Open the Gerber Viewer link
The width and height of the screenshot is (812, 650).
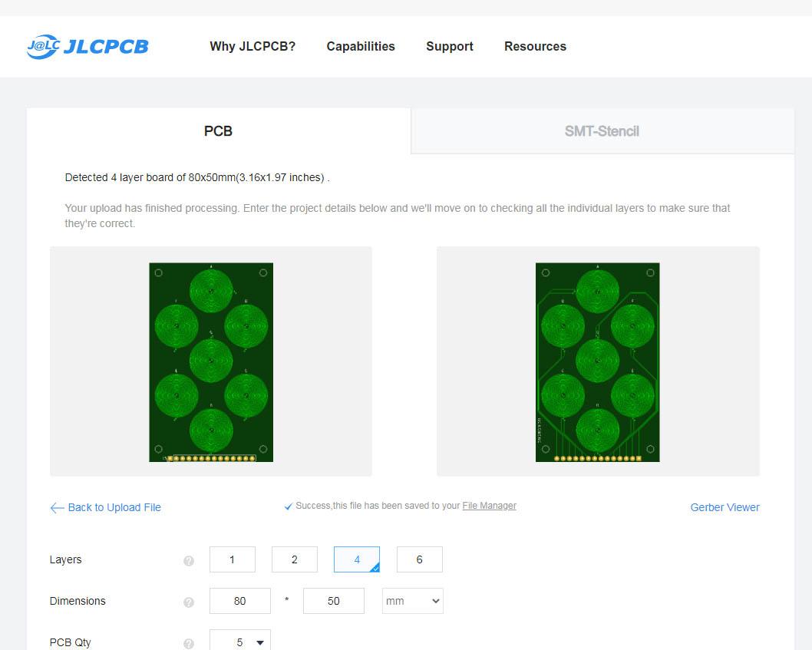pos(725,507)
